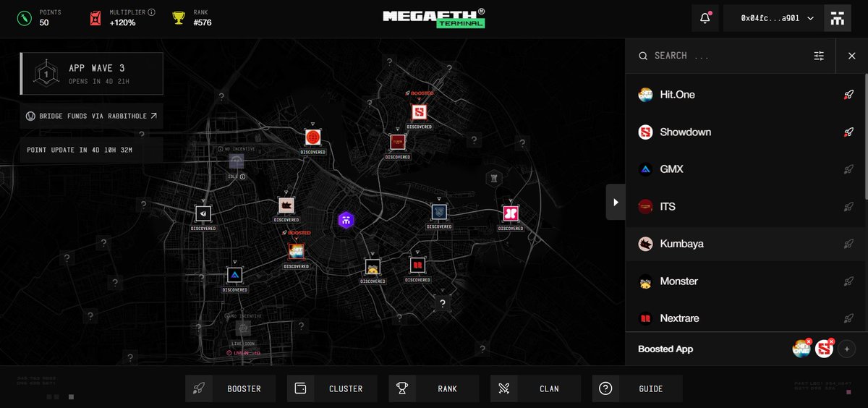Click the MEGAETH Terminal logo

click(434, 18)
